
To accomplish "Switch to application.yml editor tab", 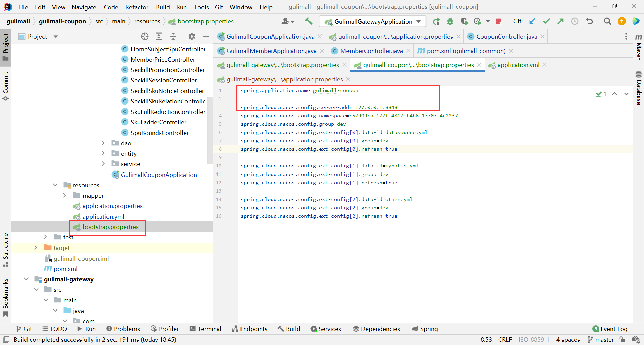I will coord(518,65).
